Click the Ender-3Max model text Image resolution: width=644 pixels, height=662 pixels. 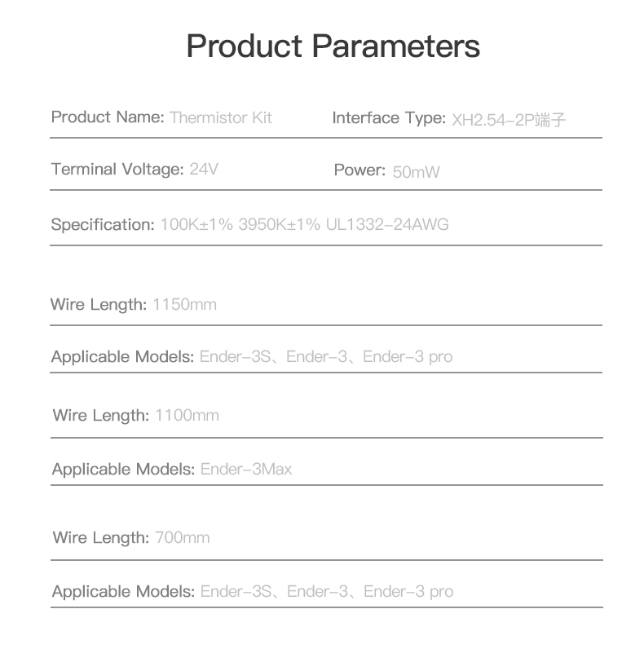(x=246, y=469)
